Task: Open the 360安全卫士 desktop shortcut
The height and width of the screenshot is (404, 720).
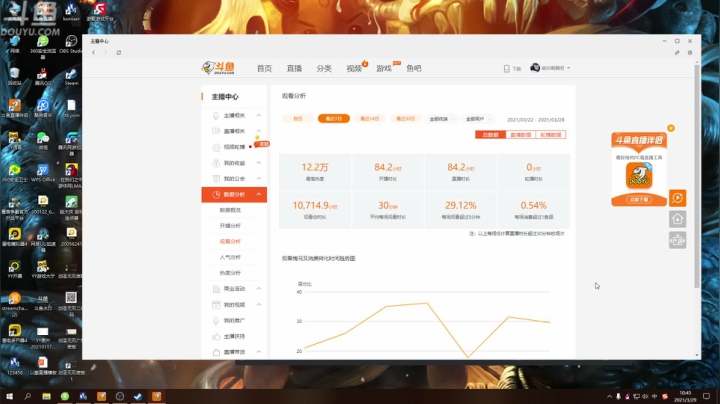Action: 15,173
